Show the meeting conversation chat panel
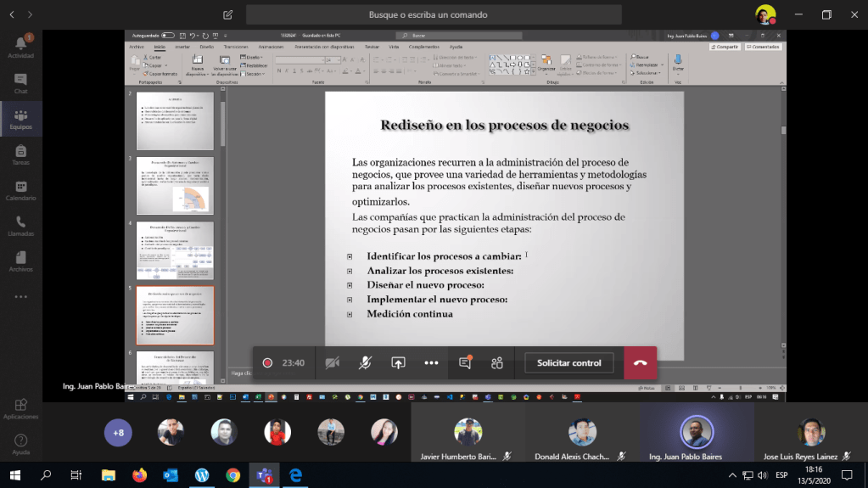 [x=465, y=362]
